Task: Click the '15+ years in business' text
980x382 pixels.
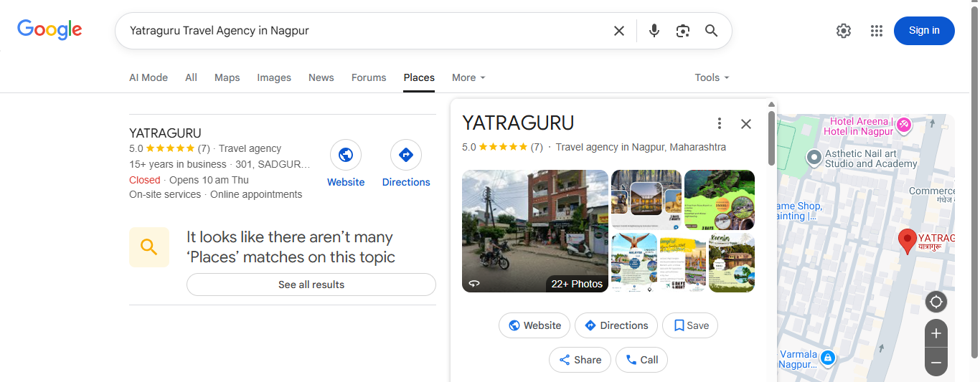Action: coord(178,164)
